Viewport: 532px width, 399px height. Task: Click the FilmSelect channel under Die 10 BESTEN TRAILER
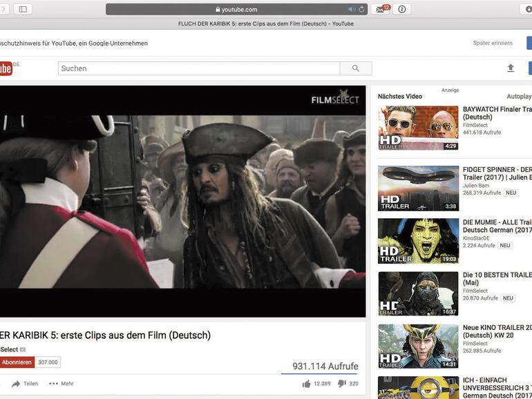point(475,291)
